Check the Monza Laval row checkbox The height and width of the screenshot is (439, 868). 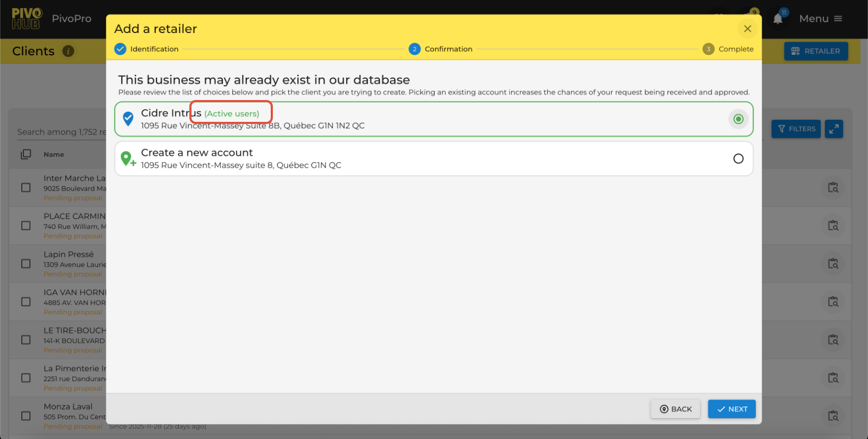pyautogui.click(x=26, y=416)
